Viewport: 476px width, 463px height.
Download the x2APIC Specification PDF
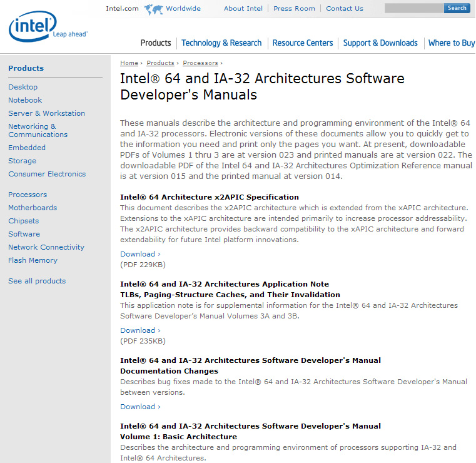pos(138,254)
